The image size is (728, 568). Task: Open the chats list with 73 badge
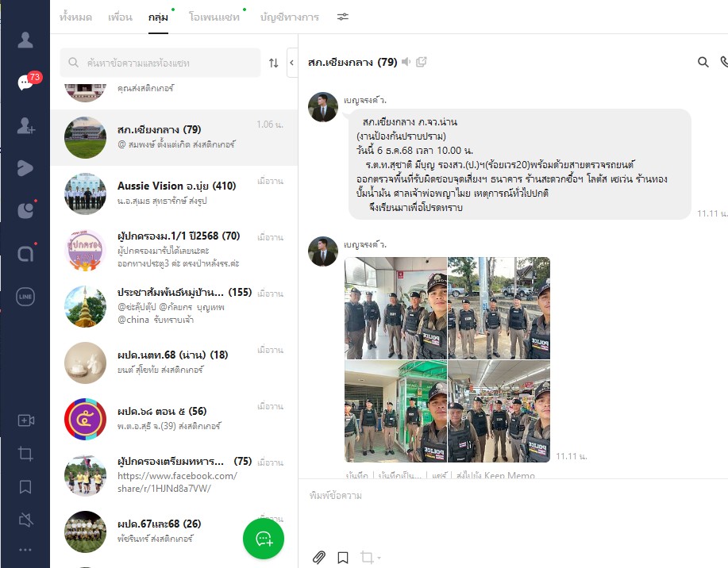pyautogui.click(x=25, y=83)
